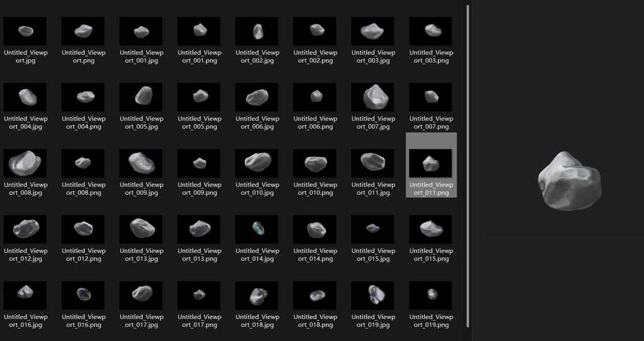Select the Untitled_Viewport_009.jpg thumbnail
Screen dimensions: 644x341
click(141, 163)
